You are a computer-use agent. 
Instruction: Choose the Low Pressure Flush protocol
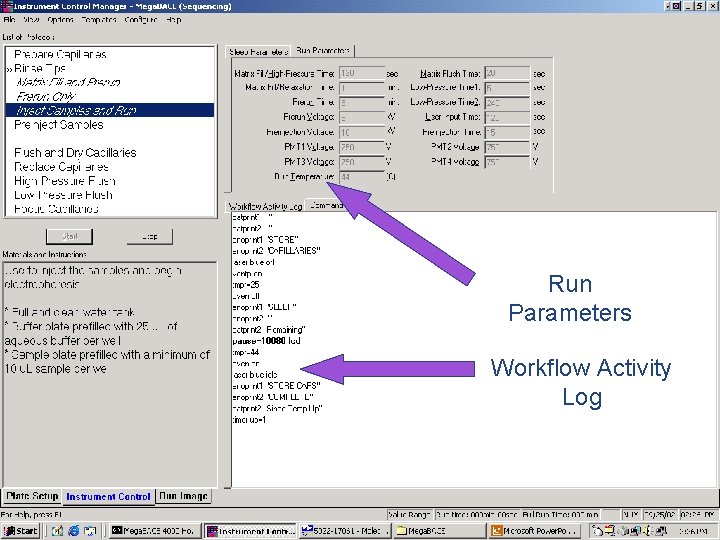(x=63, y=195)
